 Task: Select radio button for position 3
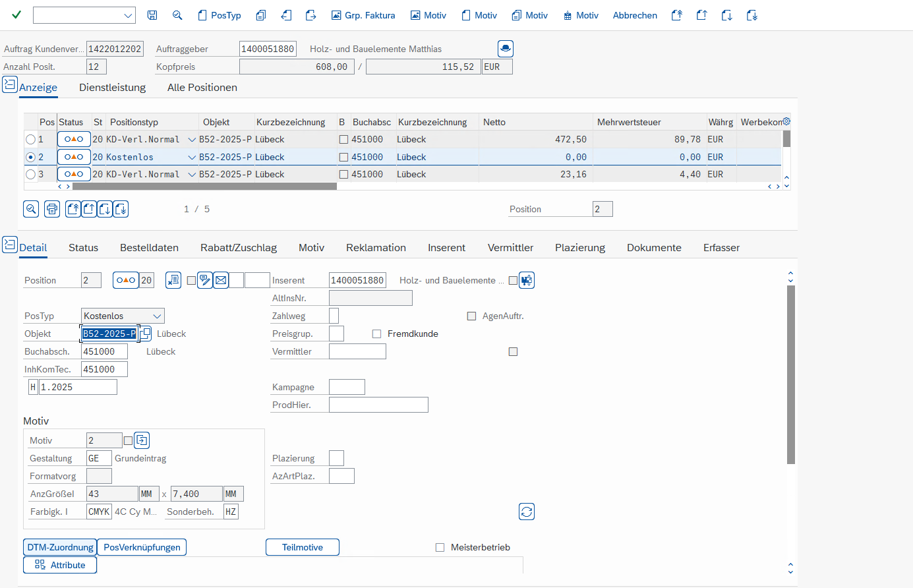point(30,174)
